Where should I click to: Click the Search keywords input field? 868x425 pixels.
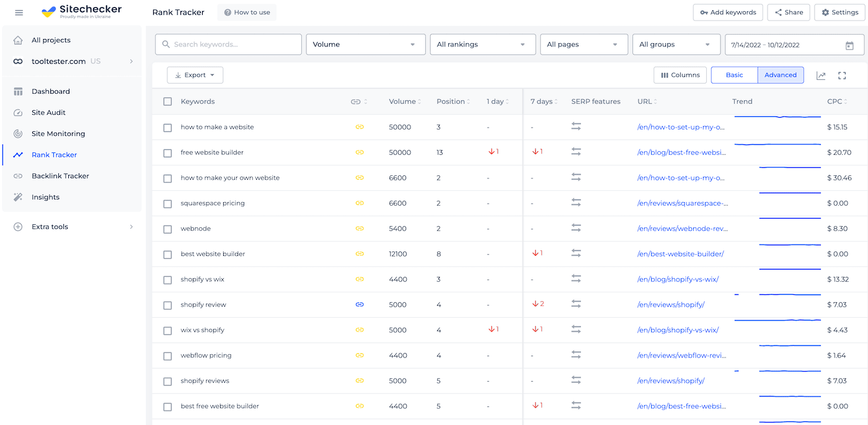228,45
